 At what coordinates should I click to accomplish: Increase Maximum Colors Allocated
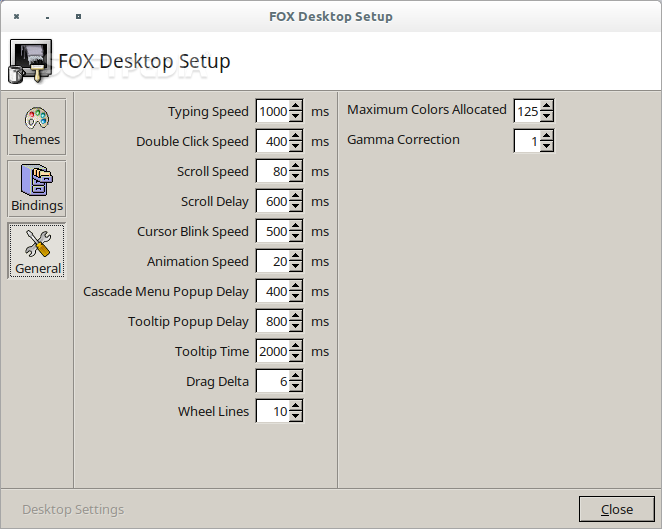(x=546, y=106)
